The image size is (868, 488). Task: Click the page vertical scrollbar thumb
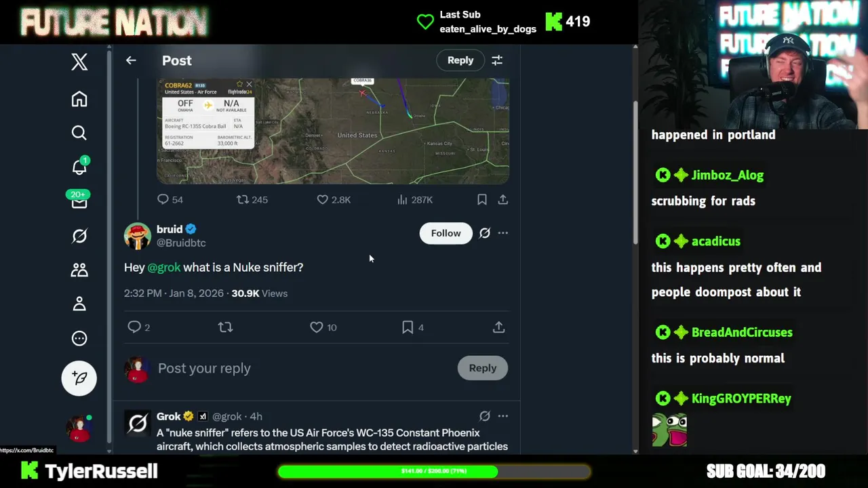635,173
